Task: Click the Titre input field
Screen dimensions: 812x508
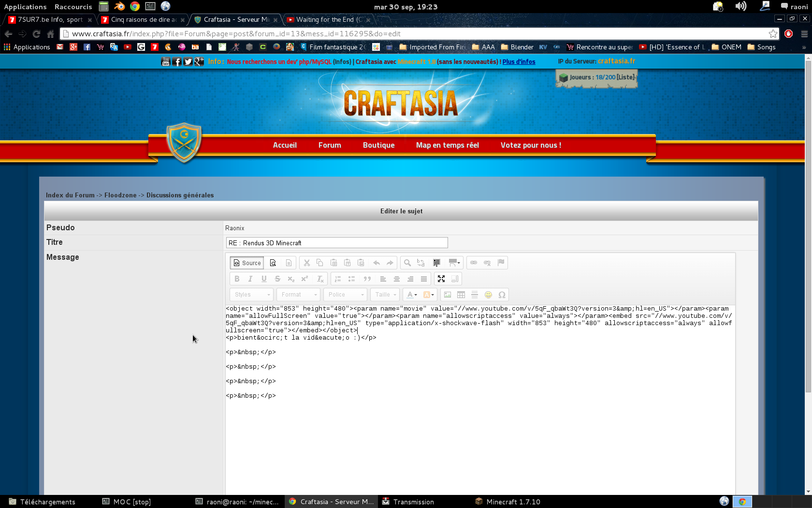Action: [x=337, y=243]
